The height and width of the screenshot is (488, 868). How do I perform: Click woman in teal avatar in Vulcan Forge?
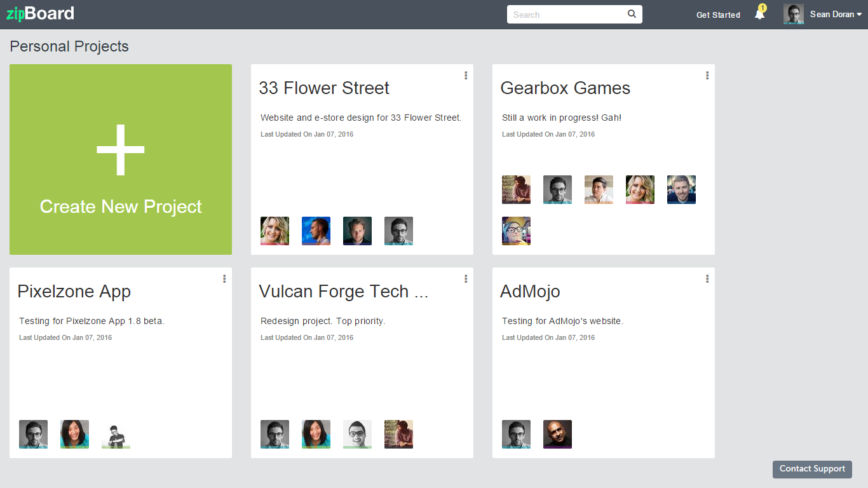coord(316,434)
